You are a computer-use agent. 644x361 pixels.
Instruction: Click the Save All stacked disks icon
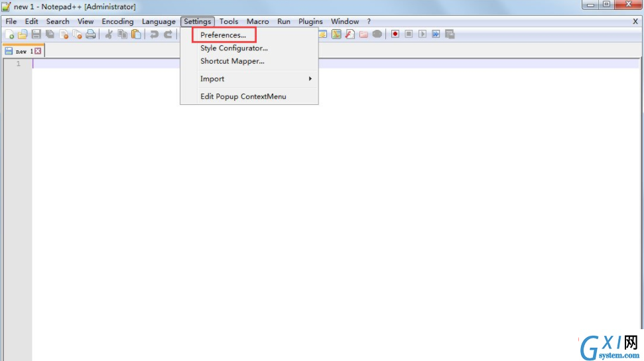(50, 34)
